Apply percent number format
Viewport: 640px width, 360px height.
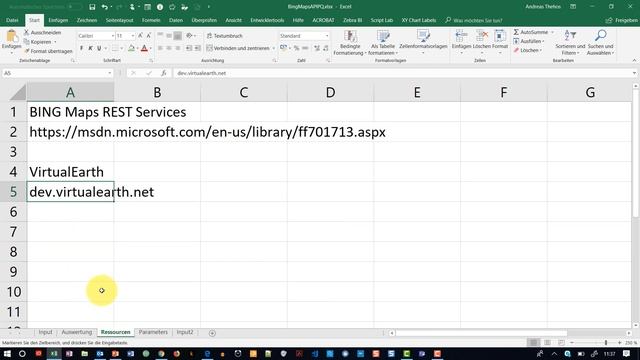click(297, 48)
